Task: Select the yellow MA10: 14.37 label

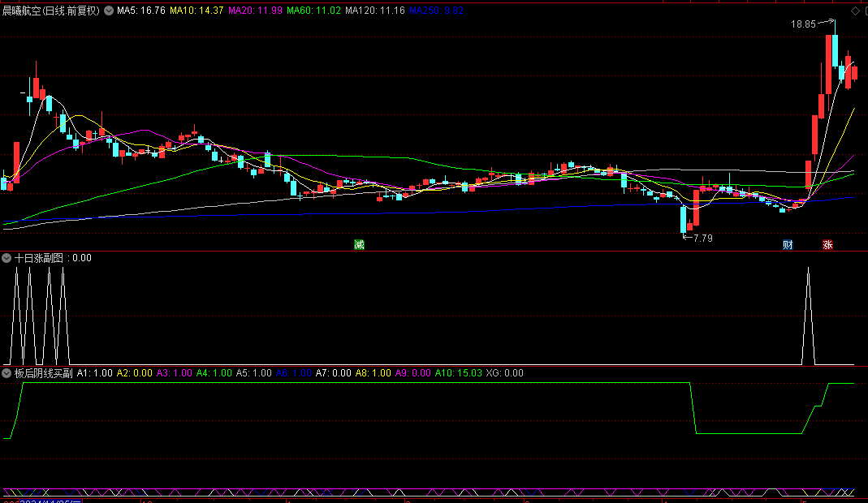Action: 196,11
